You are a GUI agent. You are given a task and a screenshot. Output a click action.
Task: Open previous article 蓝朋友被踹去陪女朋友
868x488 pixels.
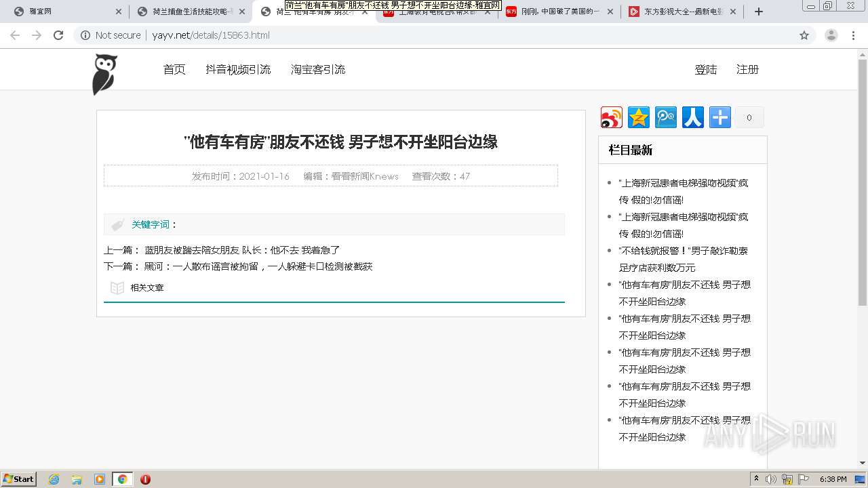(242, 250)
